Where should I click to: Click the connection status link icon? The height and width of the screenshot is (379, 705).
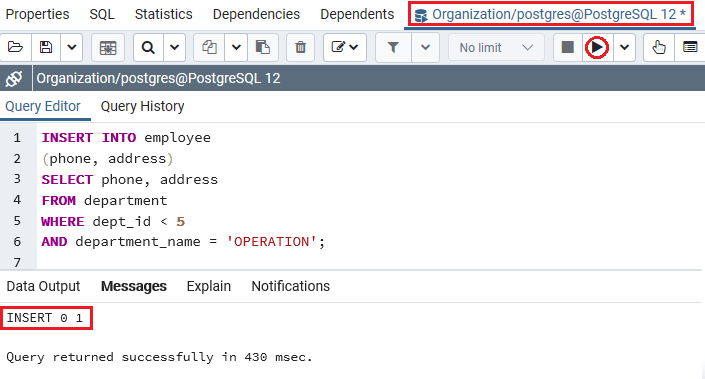pos(14,78)
